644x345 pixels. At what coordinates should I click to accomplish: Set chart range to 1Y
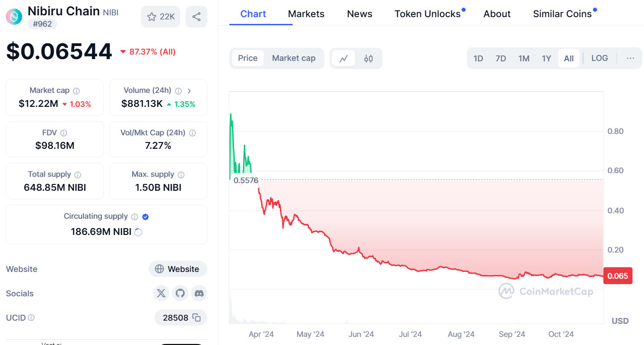click(x=546, y=58)
